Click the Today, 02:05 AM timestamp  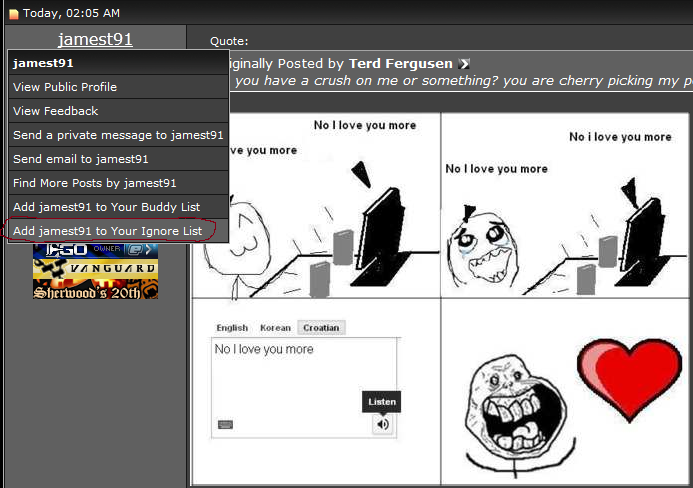coord(71,13)
